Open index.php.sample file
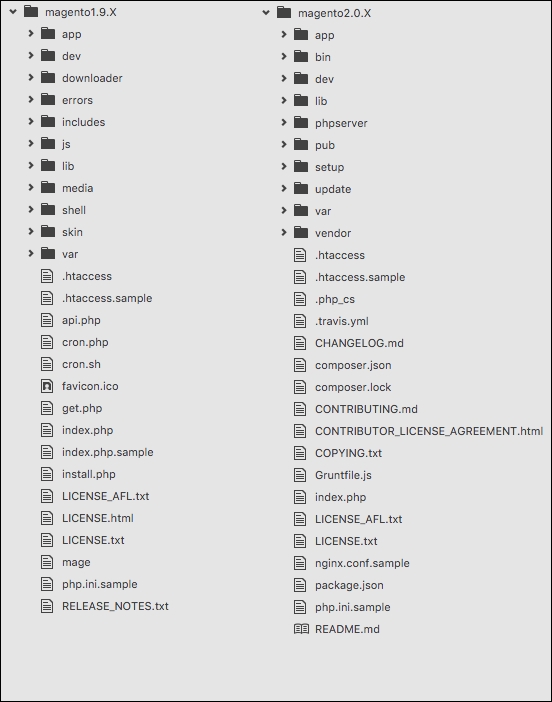Viewport: 552px width, 702px height. [107, 452]
